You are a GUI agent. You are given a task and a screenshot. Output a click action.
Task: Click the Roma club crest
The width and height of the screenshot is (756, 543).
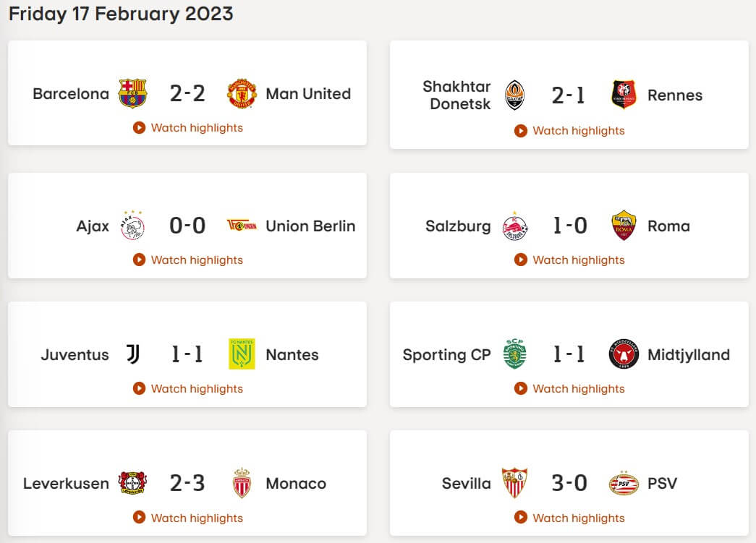pos(624,225)
